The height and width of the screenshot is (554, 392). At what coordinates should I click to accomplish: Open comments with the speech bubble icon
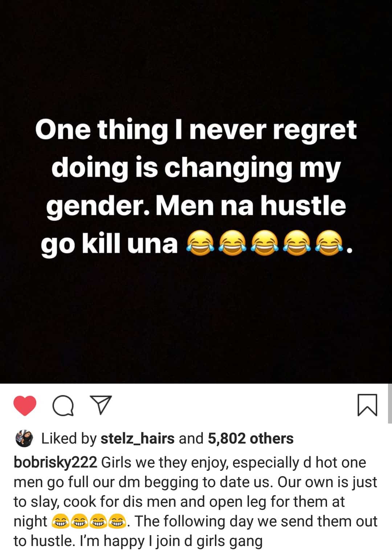[x=63, y=405]
